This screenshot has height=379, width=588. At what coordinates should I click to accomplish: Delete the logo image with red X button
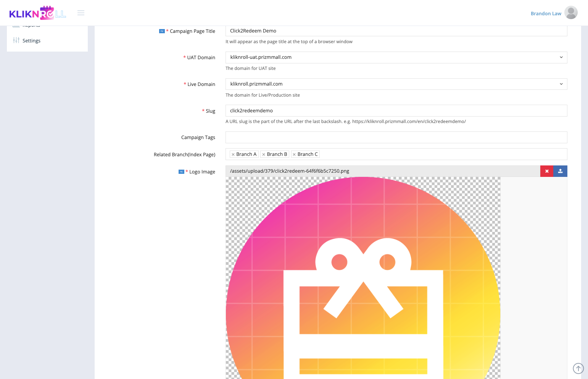pyautogui.click(x=547, y=171)
